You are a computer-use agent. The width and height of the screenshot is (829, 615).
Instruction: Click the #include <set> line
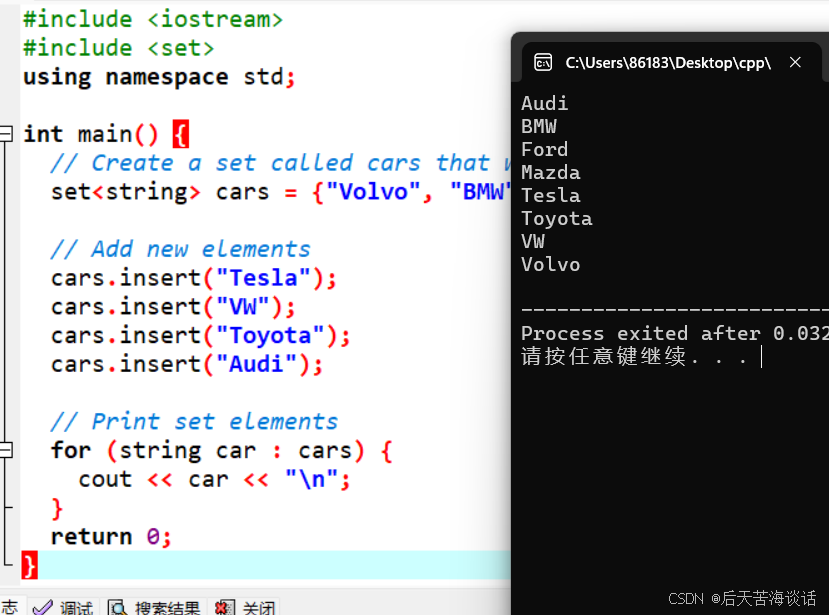(x=119, y=48)
